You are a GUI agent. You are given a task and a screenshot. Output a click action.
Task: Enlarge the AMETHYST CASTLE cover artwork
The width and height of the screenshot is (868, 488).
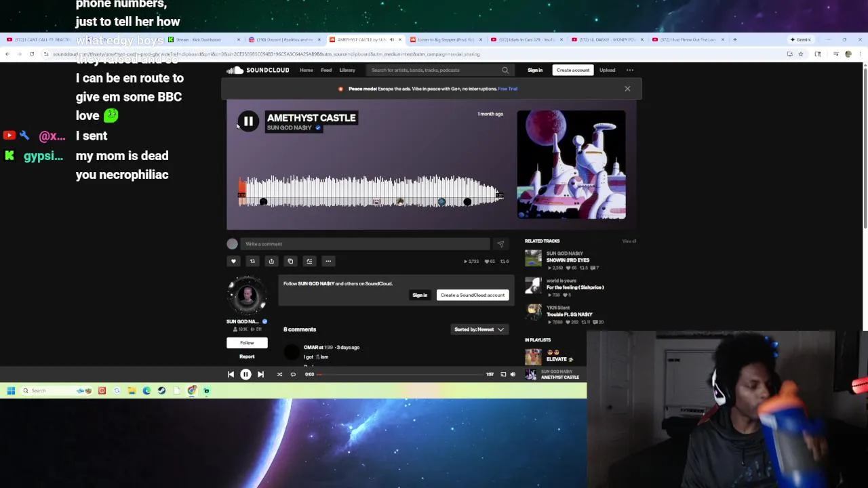click(x=571, y=165)
